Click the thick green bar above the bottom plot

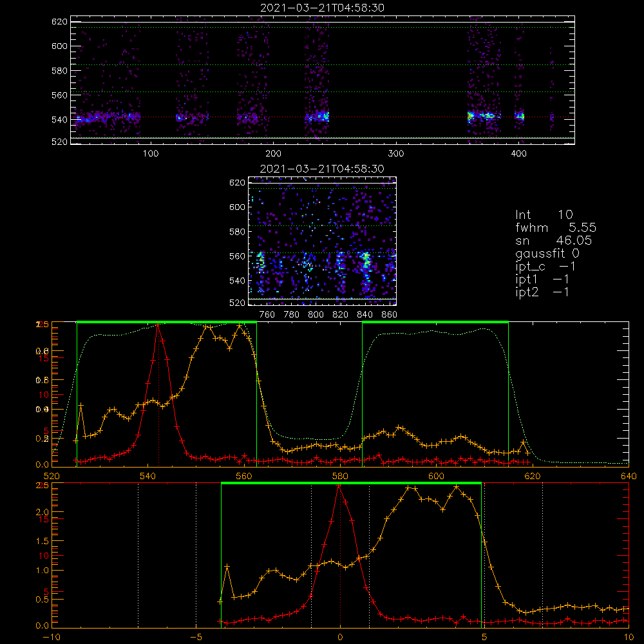(x=351, y=484)
